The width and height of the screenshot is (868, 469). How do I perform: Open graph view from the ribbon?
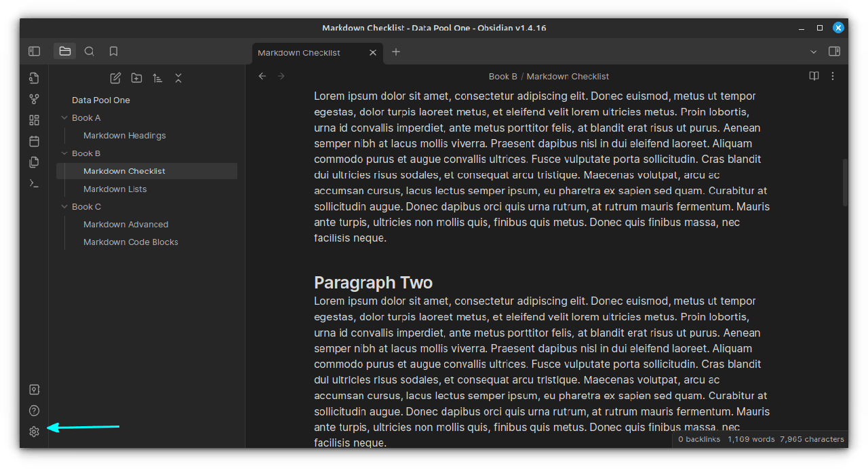click(x=34, y=99)
